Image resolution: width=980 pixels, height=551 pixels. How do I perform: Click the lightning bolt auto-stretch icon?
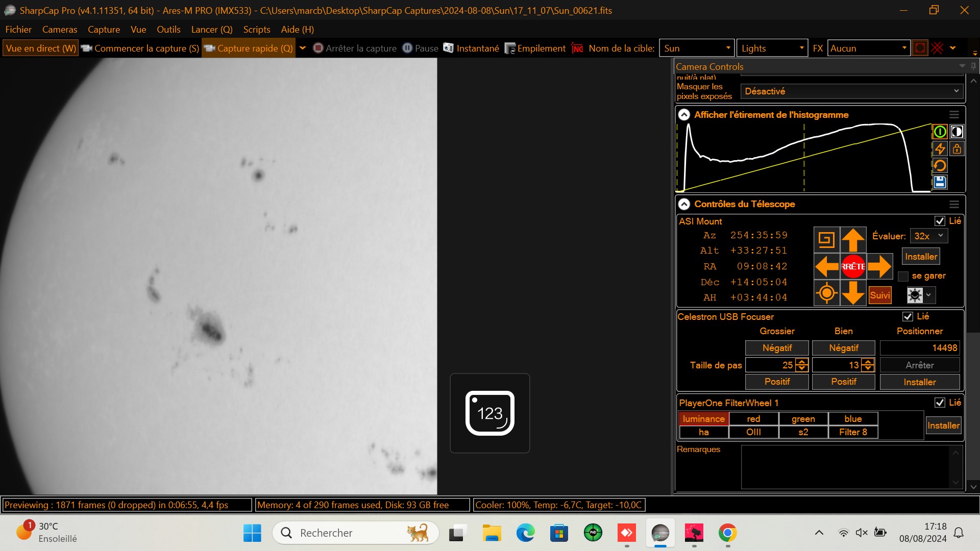point(940,148)
